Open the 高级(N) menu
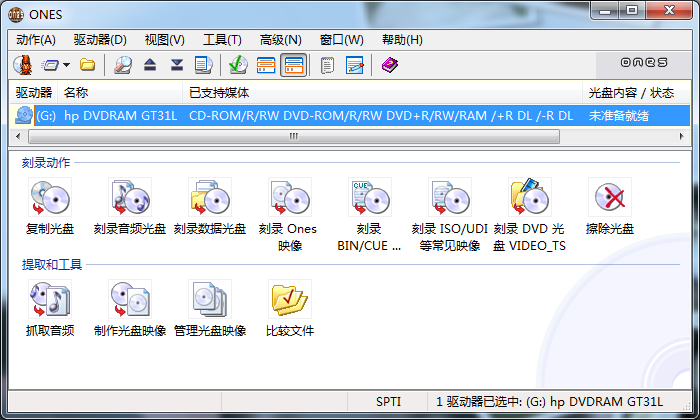The image size is (700, 420). tap(280, 40)
